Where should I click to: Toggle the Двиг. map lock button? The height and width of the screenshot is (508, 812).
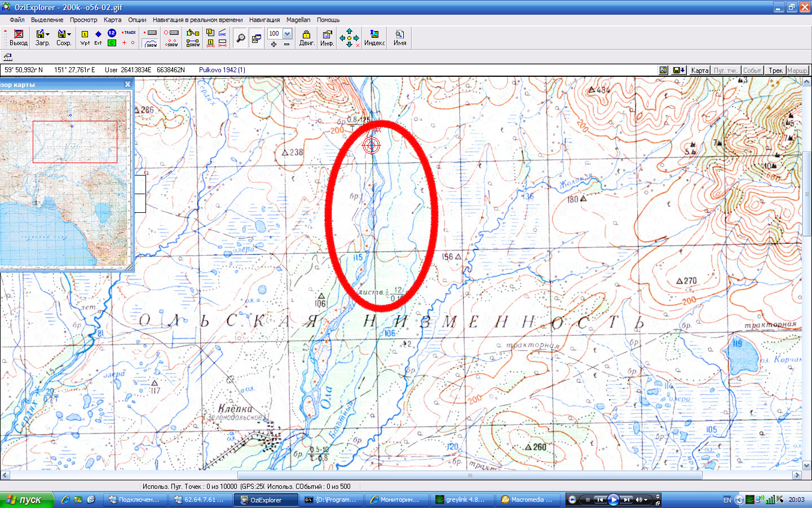coord(306,38)
